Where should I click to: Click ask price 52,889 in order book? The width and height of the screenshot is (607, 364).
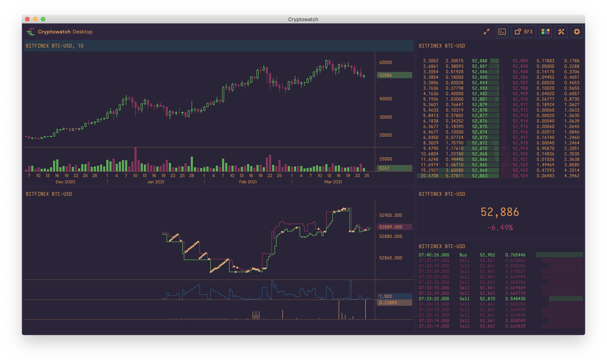pyautogui.click(x=520, y=61)
